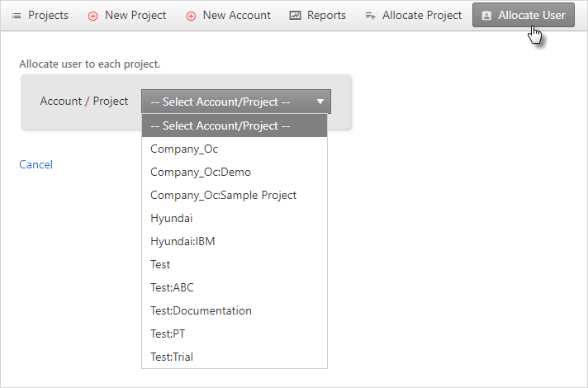588x388 pixels.
Task: Click the Allocate User badge icon
Action: 486,16
